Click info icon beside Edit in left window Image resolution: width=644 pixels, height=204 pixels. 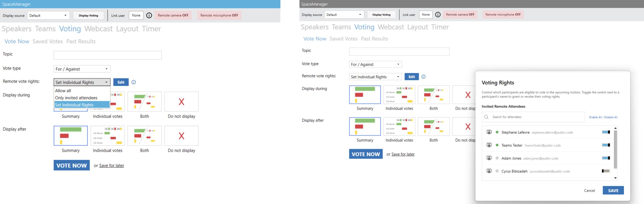[x=134, y=82]
